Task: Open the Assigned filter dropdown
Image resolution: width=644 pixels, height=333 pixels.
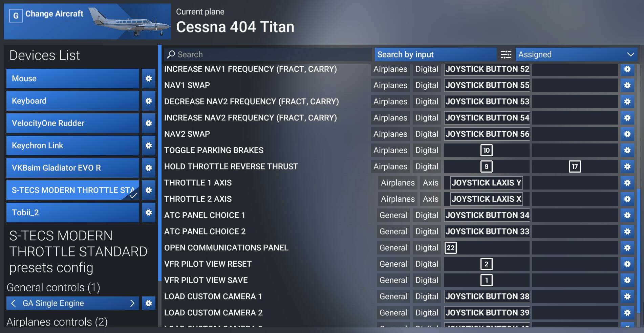Action: pos(576,54)
